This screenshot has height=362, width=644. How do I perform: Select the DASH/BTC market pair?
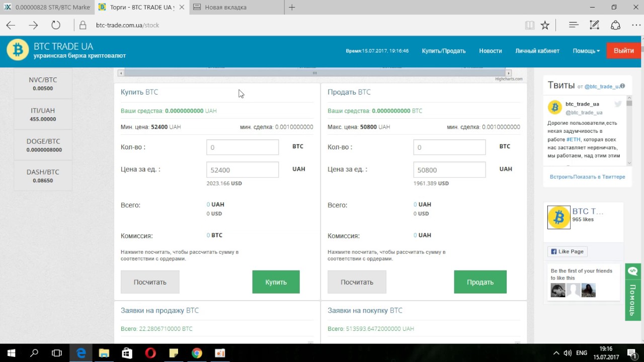43,176
